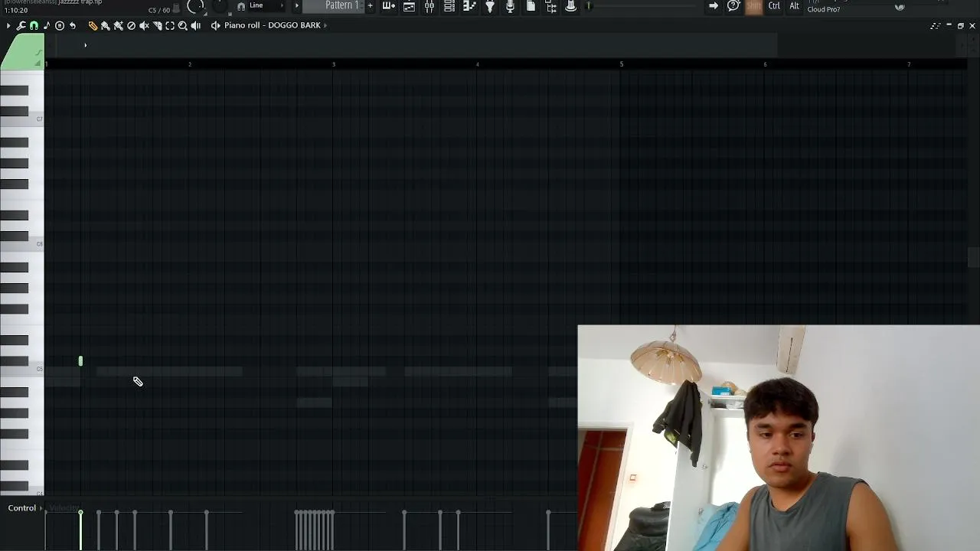
Task: Click the document page icon
Action: [x=531, y=6]
